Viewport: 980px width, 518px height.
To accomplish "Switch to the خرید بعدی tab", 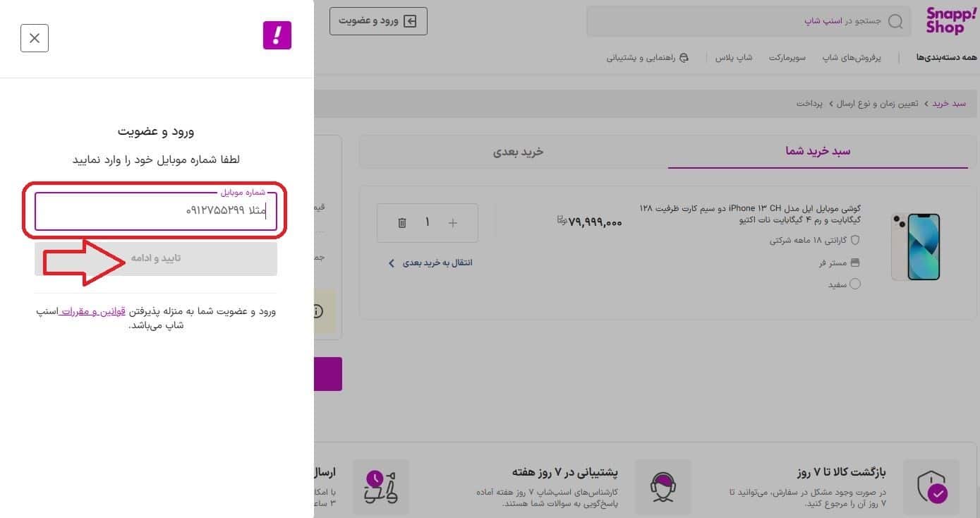I will click(x=519, y=151).
